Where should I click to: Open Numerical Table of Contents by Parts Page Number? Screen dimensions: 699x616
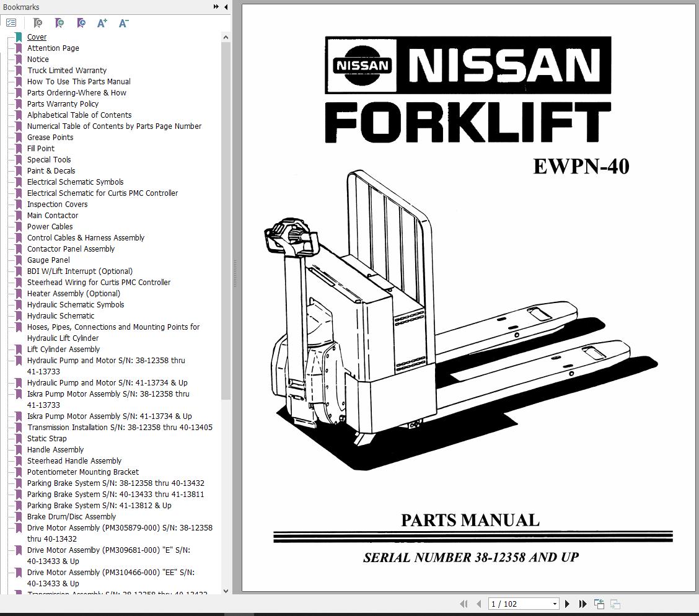point(114,126)
